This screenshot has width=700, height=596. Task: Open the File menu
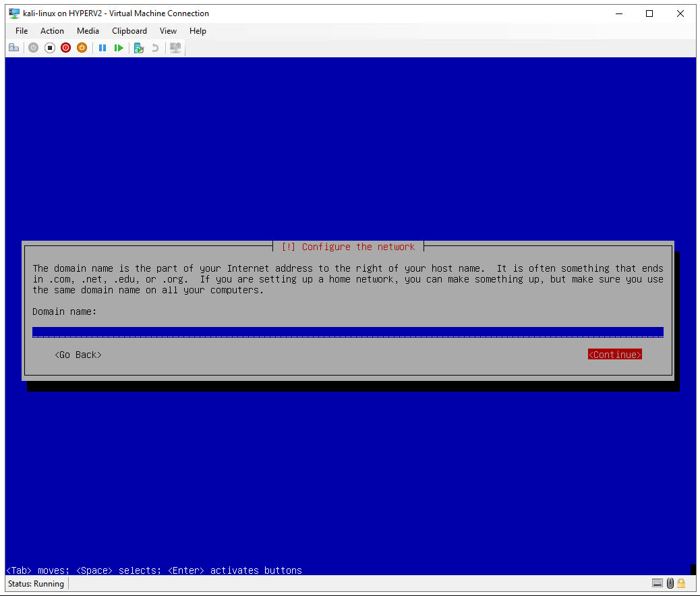(22, 31)
